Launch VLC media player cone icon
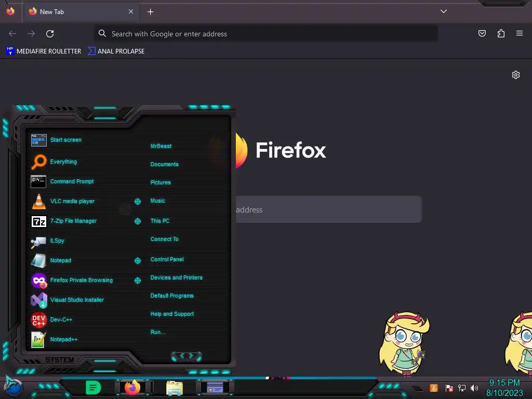Viewport: 532px width, 399px height. click(x=38, y=201)
